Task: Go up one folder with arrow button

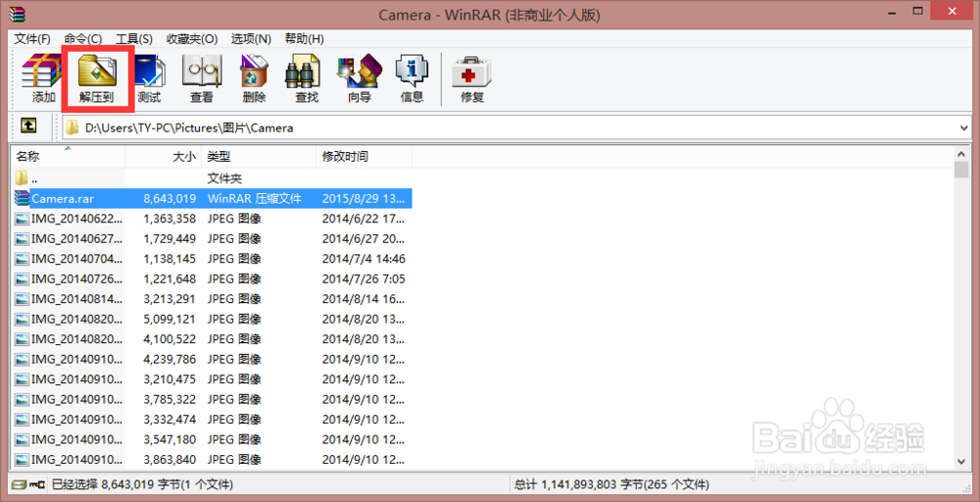Action: point(28,126)
